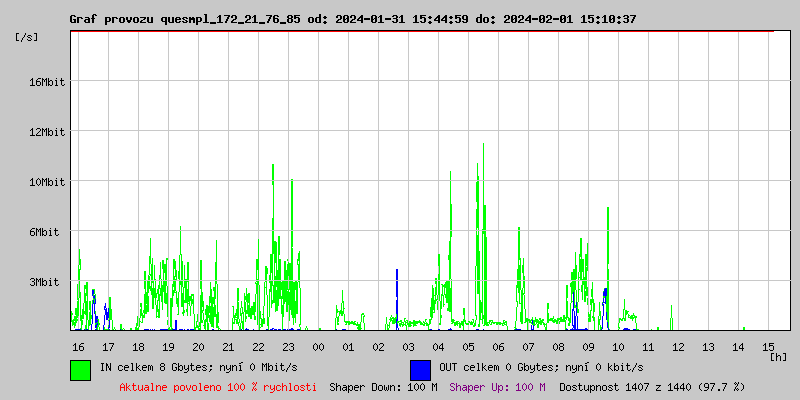The image size is (800, 400).
Task: Click the 'Shaper Down: 100 M' label
Action: tap(383, 386)
